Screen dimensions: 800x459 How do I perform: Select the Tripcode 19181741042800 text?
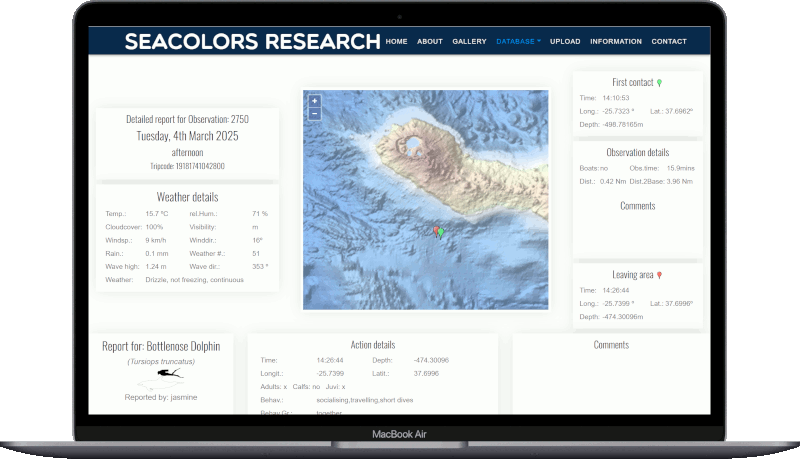(187, 166)
